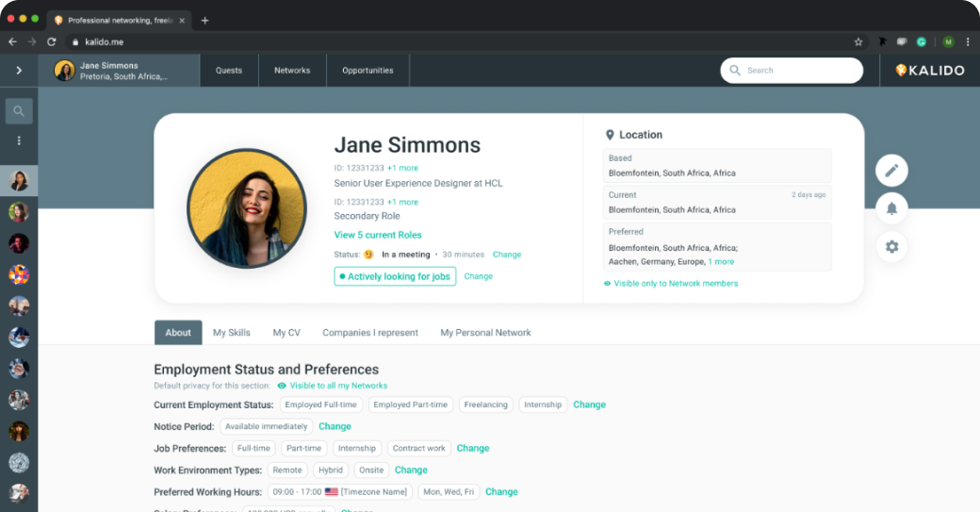980x512 pixels.
Task: Toggle the Remote work environment chip
Action: coord(287,470)
